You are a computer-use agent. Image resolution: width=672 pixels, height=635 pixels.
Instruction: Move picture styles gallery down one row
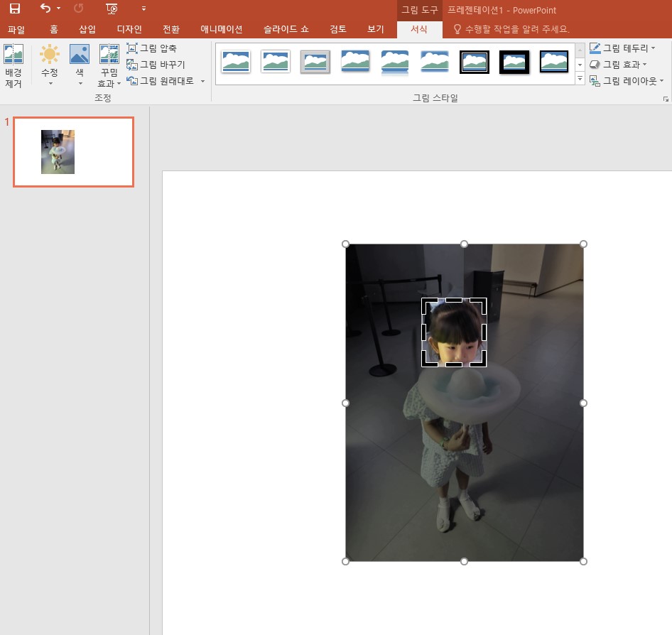click(x=580, y=65)
